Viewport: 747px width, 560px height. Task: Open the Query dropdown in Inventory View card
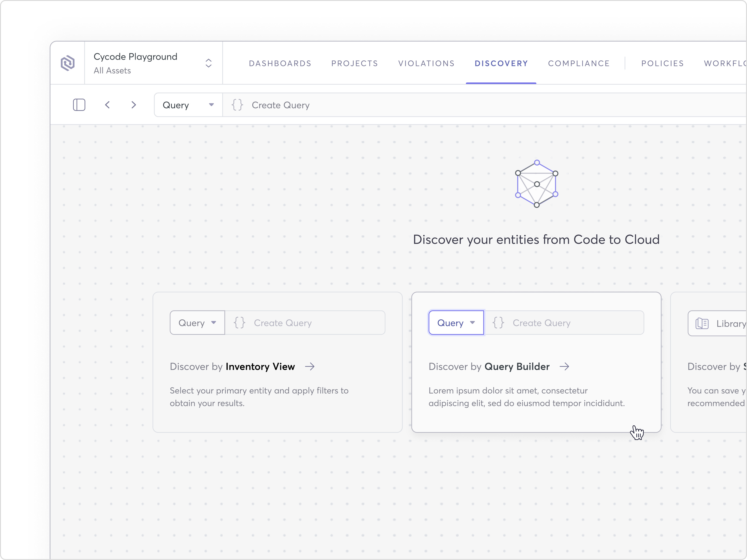click(x=197, y=323)
